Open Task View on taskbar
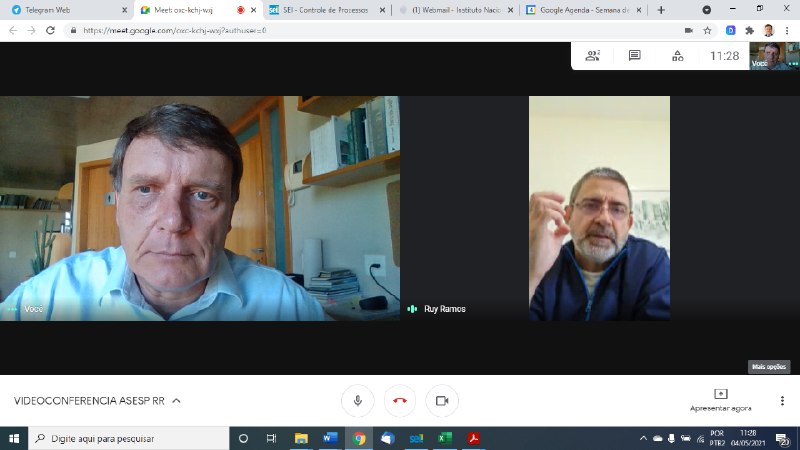The image size is (800, 450). coord(271,438)
